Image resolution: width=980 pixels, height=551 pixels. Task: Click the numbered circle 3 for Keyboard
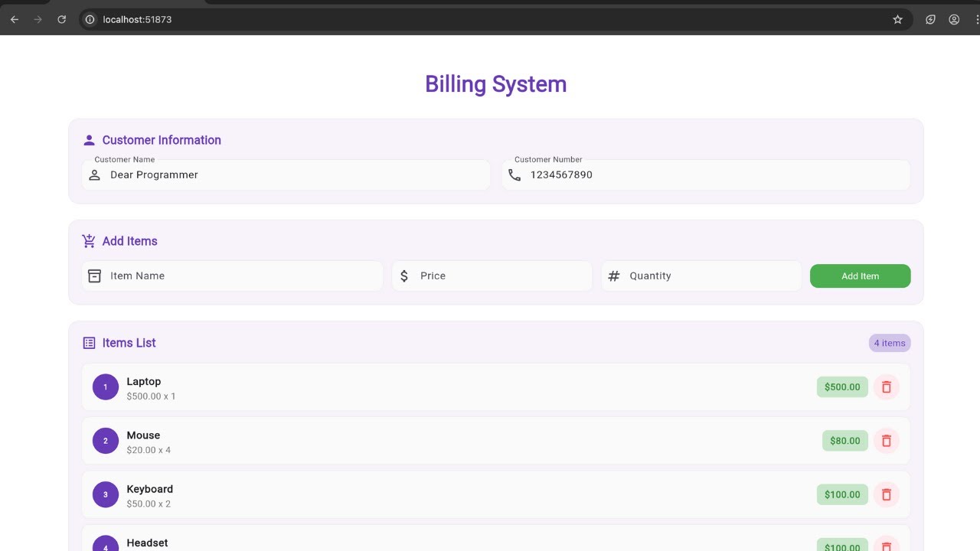[x=106, y=494]
